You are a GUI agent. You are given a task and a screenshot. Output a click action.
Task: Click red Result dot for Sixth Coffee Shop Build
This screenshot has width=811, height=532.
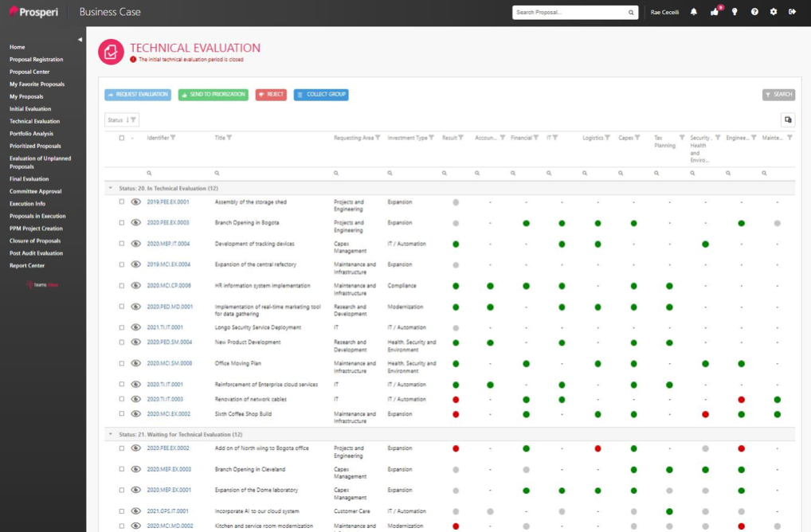456,414
